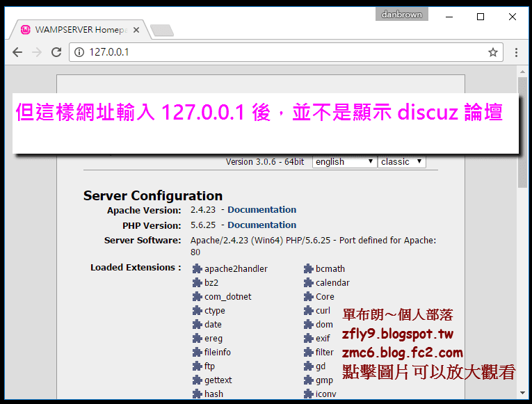Click the Loaded Extensions label
This screenshot has width=532, height=404.
pyautogui.click(x=136, y=268)
